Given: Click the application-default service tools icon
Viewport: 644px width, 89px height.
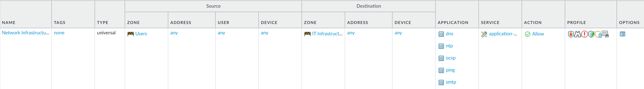Looking at the screenshot, I should [x=484, y=34].
